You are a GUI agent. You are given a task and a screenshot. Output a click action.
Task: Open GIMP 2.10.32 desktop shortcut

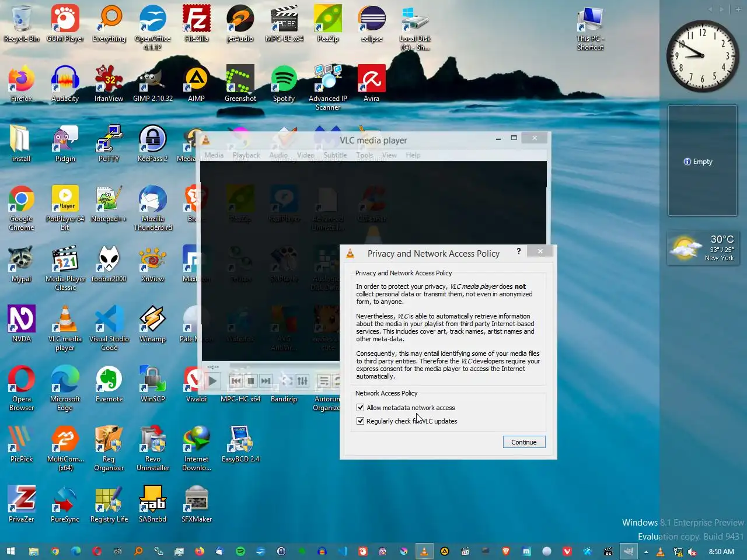[x=153, y=84]
